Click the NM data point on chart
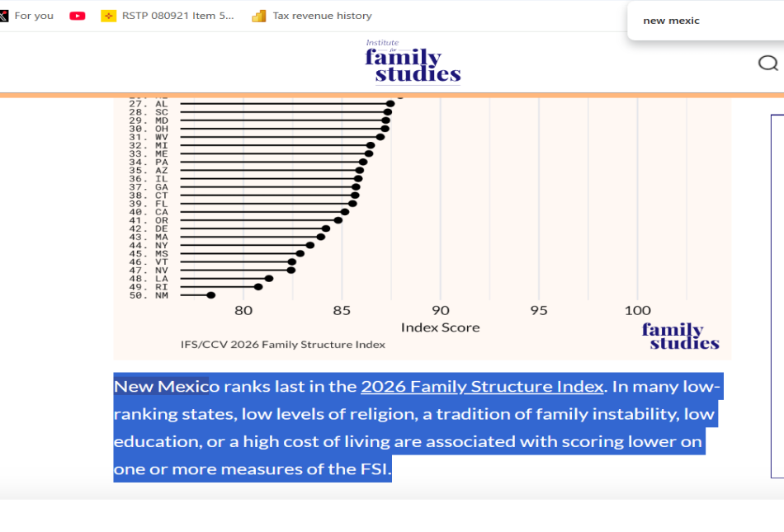784x532 pixels. [211, 294]
